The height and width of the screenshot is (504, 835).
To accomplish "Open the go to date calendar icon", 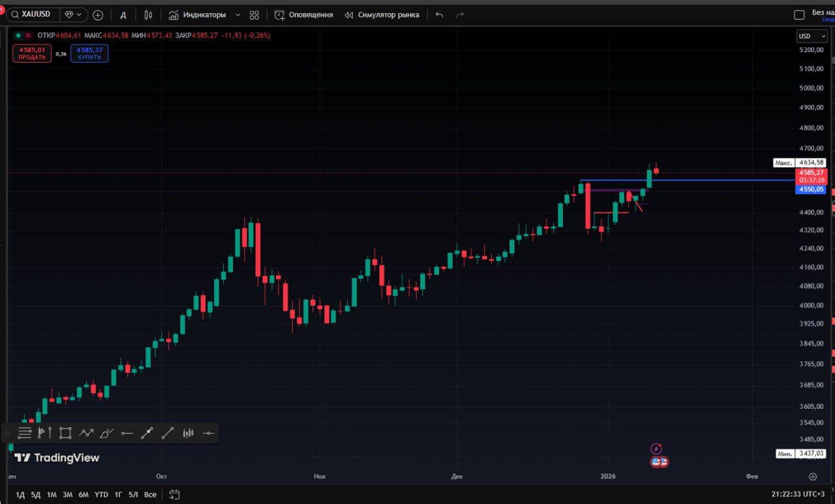I will pos(174,494).
